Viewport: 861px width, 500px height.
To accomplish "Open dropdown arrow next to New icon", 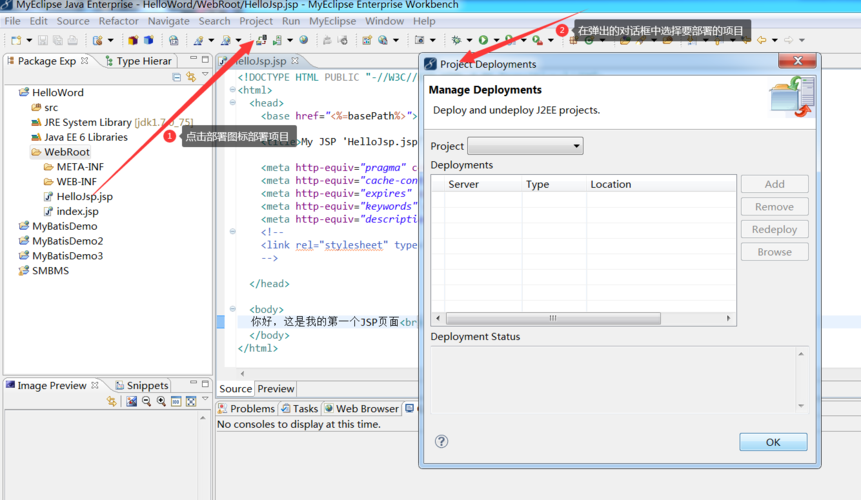I will (x=29, y=40).
